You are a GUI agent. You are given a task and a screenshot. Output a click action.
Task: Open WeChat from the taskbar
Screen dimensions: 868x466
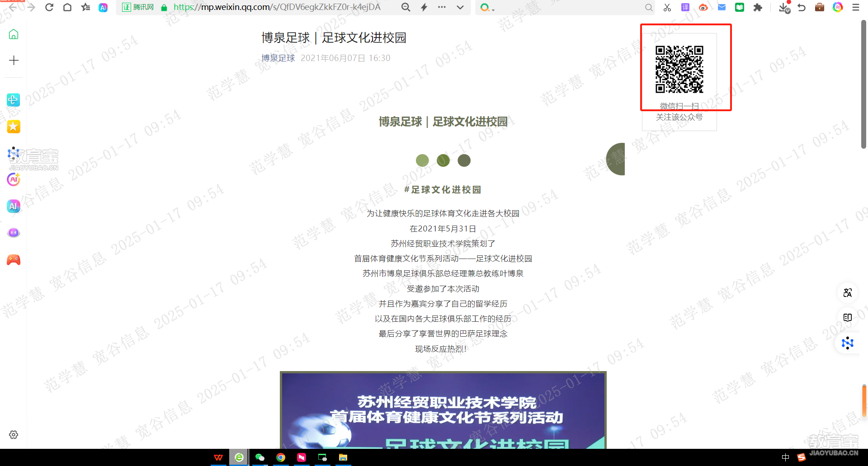click(x=260, y=457)
